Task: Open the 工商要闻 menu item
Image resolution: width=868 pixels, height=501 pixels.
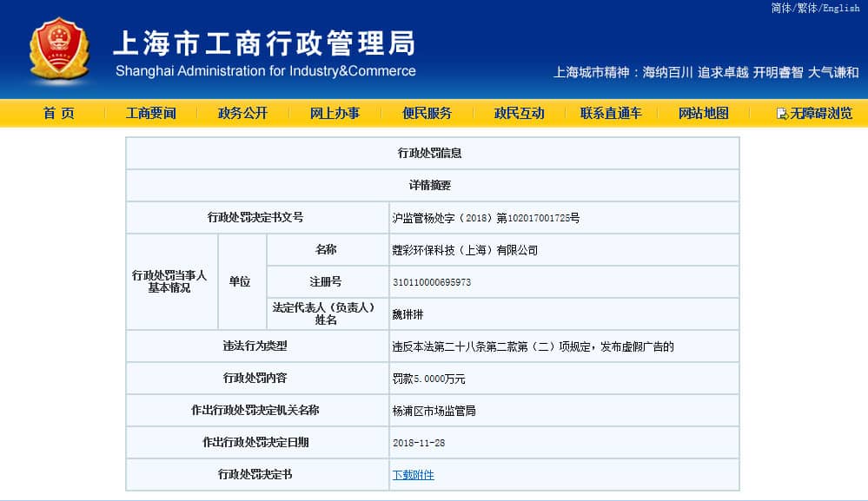Action: click(x=150, y=114)
